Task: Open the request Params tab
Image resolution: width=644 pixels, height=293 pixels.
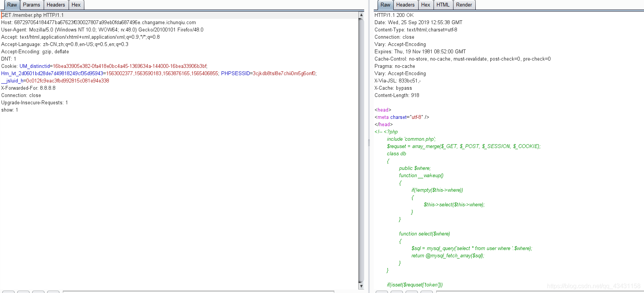Action: tap(31, 5)
